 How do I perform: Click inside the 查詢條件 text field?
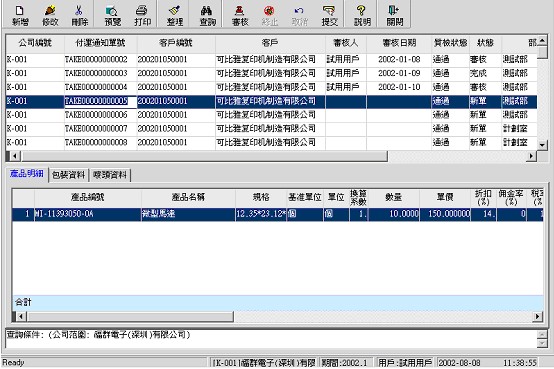tap(271, 339)
